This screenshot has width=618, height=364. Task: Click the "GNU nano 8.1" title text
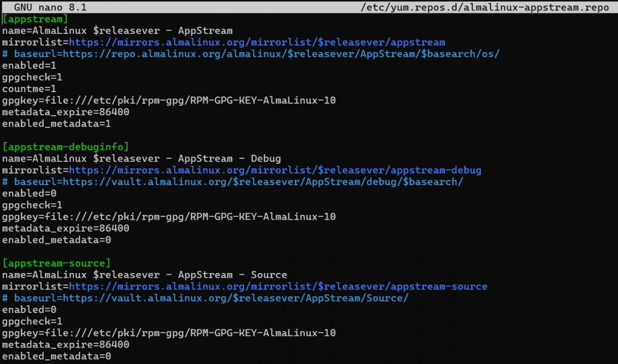pos(50,7)
